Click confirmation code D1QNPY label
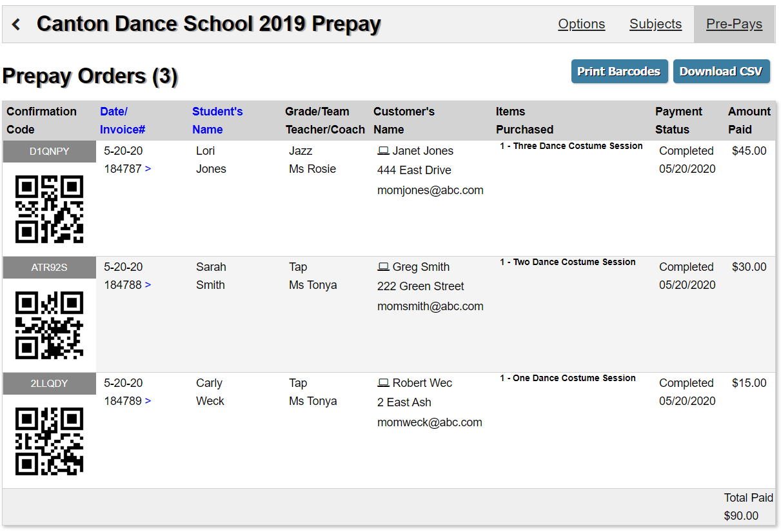Screen dimensions: 781x532 pyautogui.click(x=49, y=152)
